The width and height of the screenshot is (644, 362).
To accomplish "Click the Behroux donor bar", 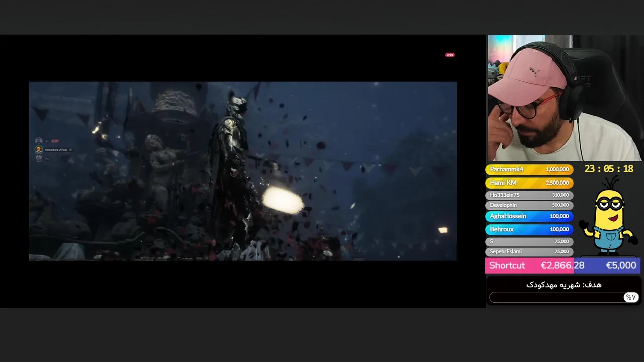I will tap(529, 229).
